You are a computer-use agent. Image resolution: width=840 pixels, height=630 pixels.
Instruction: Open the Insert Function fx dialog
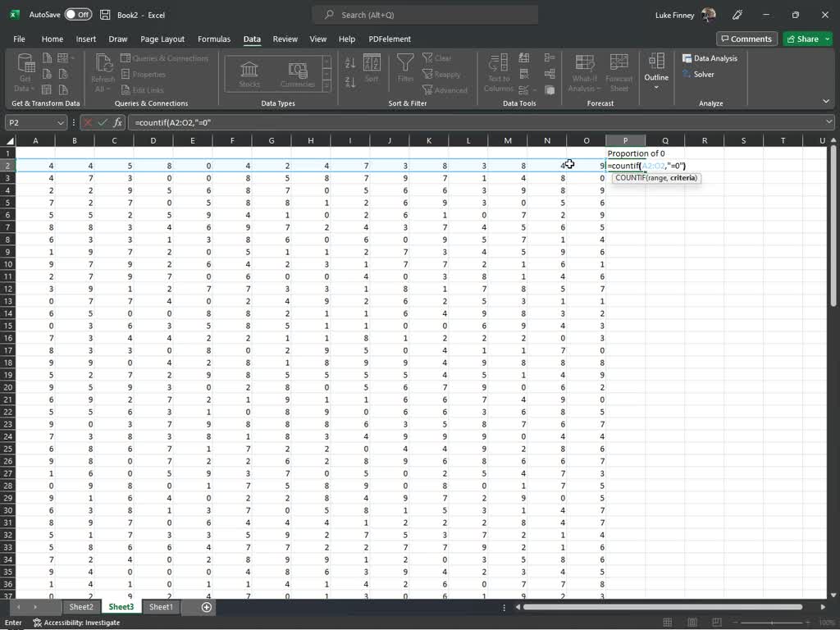118,122
